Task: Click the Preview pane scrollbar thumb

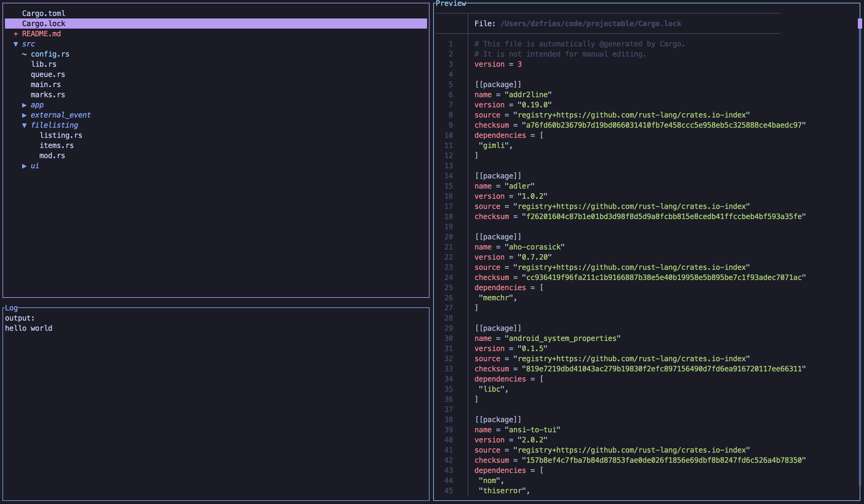Action: (860, 24)
